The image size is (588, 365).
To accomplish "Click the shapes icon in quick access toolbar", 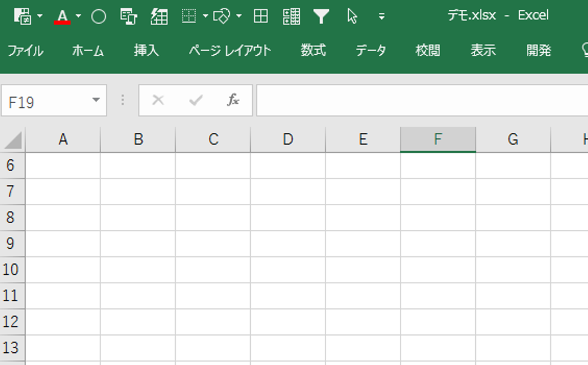I will pos(222,16).
